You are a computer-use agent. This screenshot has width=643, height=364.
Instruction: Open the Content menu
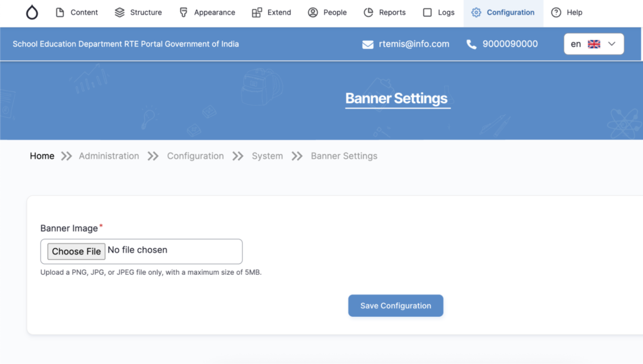pos(77,13)
